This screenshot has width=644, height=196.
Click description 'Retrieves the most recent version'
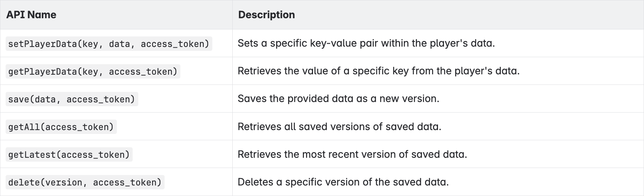tap(352, 154)
